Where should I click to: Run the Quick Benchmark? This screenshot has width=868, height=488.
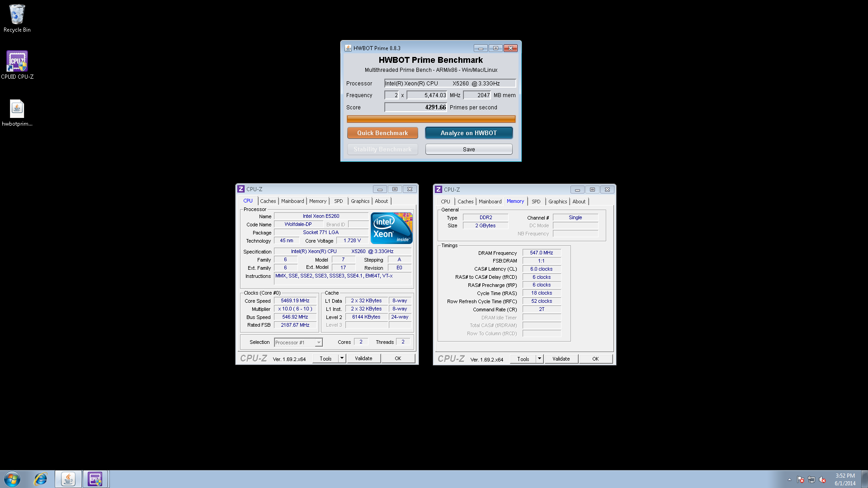tap(382, 133)
